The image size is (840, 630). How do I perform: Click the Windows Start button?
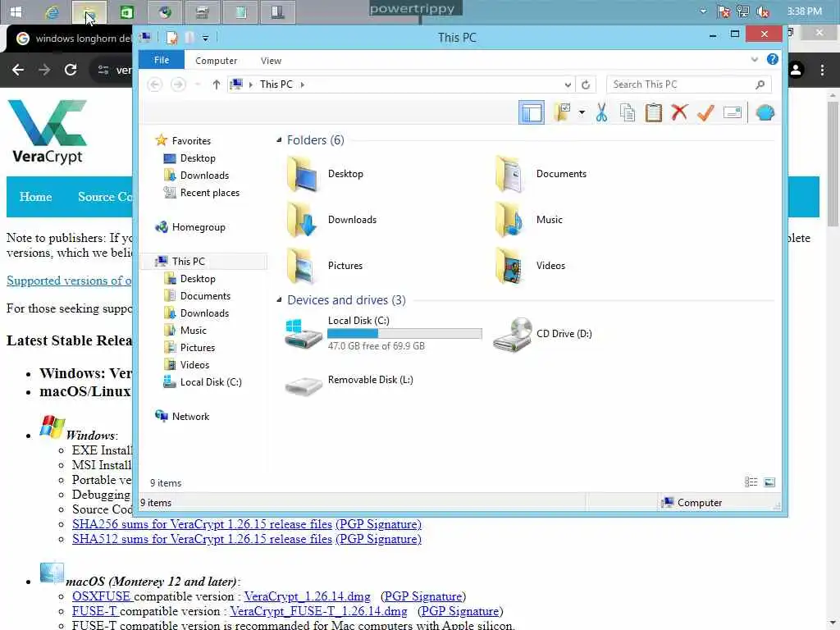tap(16, 11)
